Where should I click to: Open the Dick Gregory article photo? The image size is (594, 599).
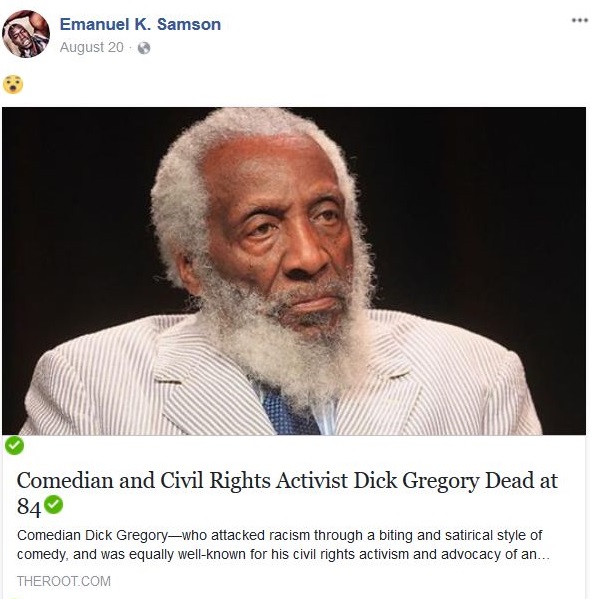tap(294, 271)
